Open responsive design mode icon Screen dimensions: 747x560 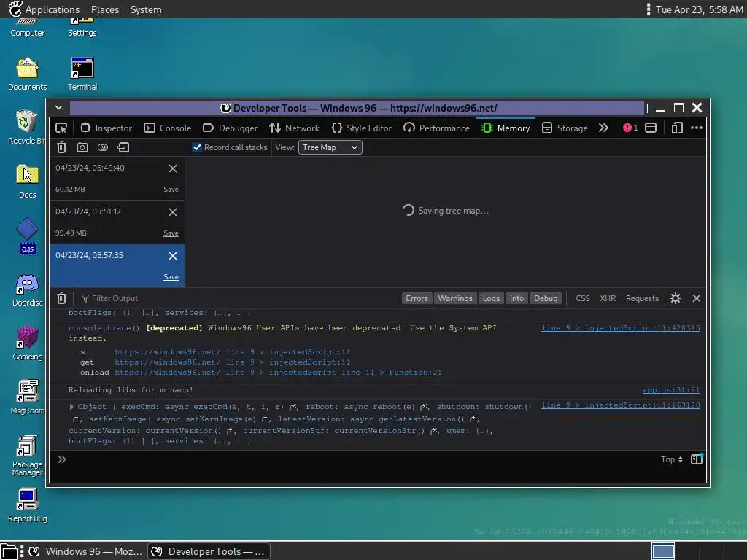tap(677, 128)
